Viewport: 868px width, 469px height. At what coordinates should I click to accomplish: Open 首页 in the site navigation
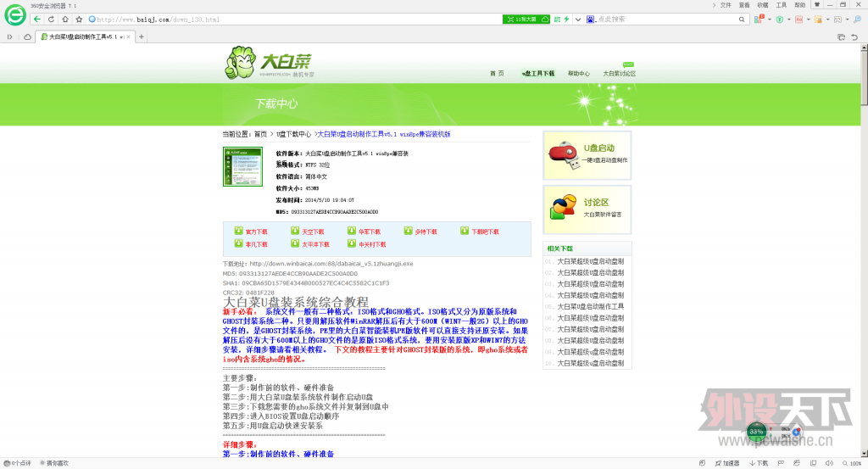coord(497,73)
